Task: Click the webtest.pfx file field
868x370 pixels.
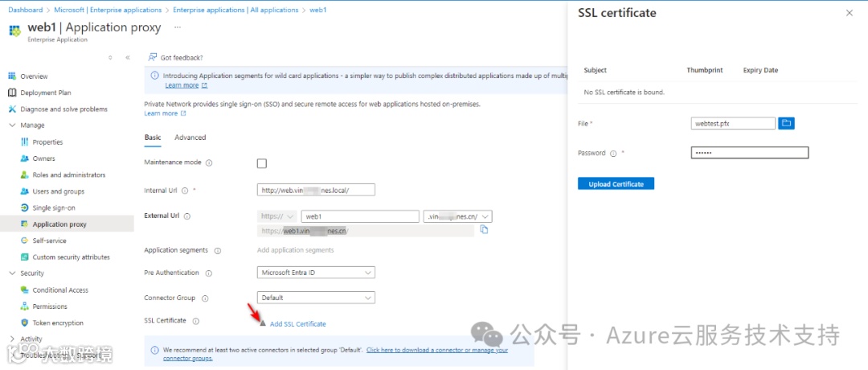Action: click(734, 123)
